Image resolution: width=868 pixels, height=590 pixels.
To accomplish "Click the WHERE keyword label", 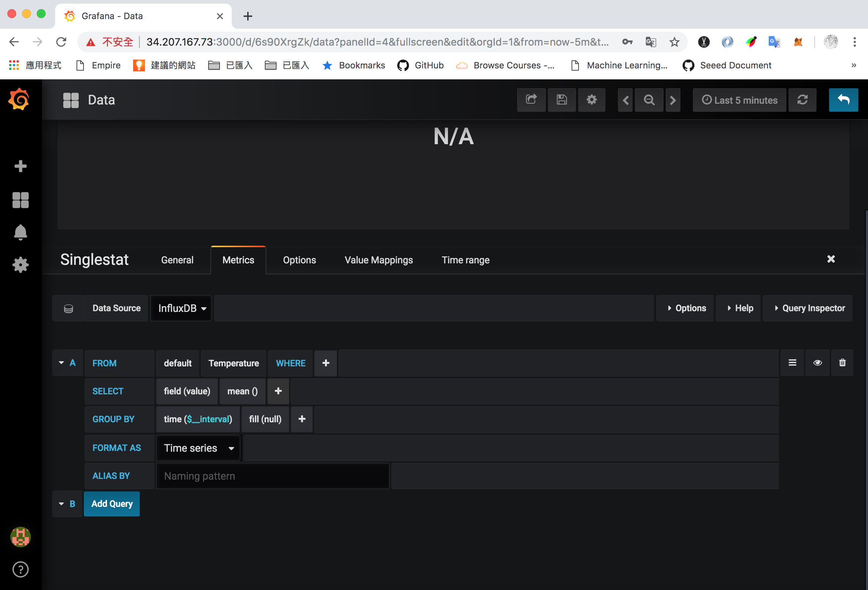I will point(291,363).
